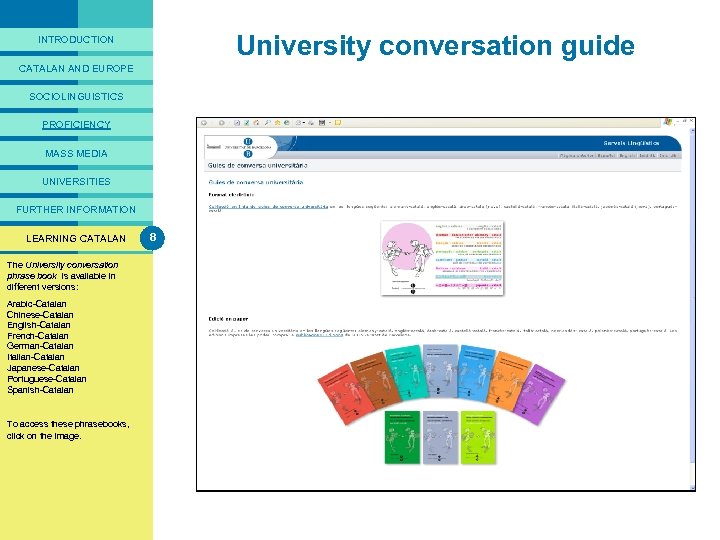Image resolution: width=720 pixels, height=540 pixels.
Task: Click the online phrasebook collection link
Action: pyautogui.click(x=268, y=207)
